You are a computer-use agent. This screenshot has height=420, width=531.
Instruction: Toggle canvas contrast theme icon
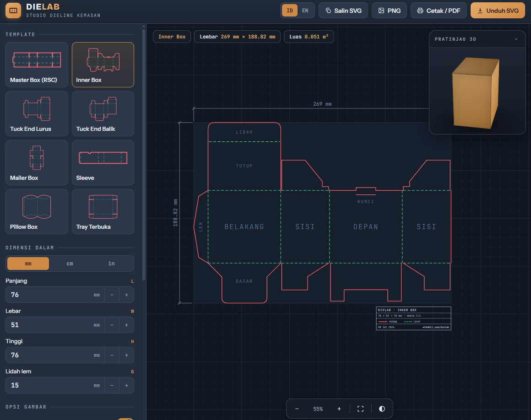tap(382, 409)
